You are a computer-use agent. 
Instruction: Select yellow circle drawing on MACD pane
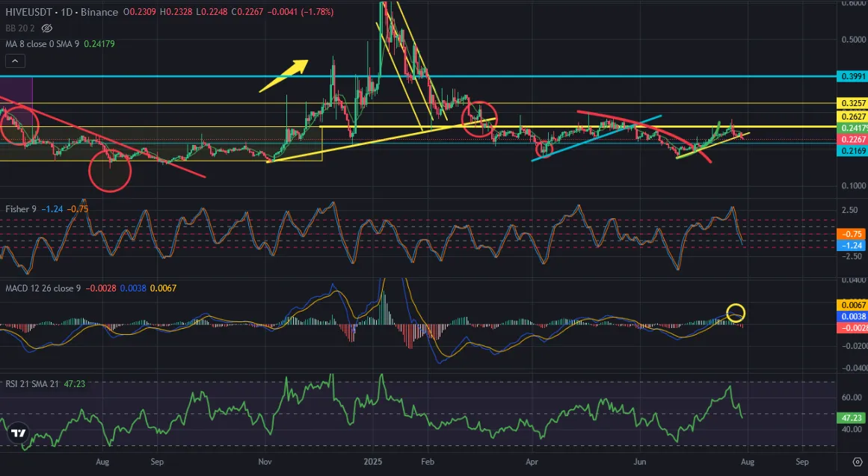(736, 313)
